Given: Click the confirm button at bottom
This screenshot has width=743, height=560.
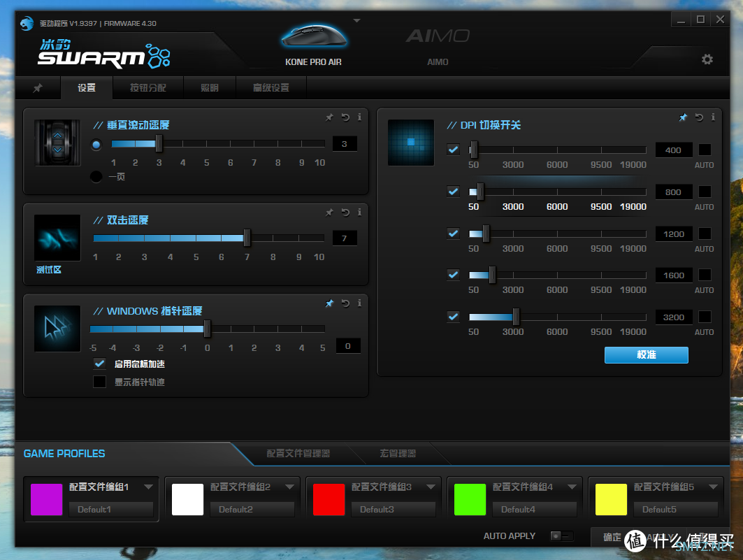Looking at the screenshot, I should [612, 537].
